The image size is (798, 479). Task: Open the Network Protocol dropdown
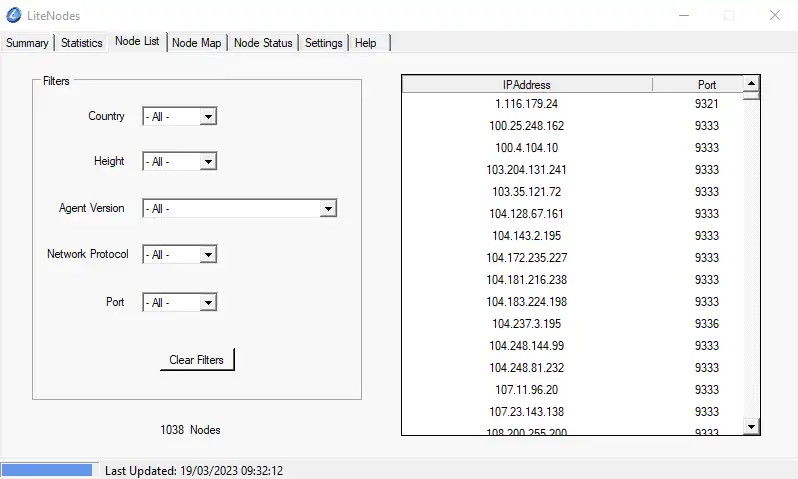(x=208, y=255)
